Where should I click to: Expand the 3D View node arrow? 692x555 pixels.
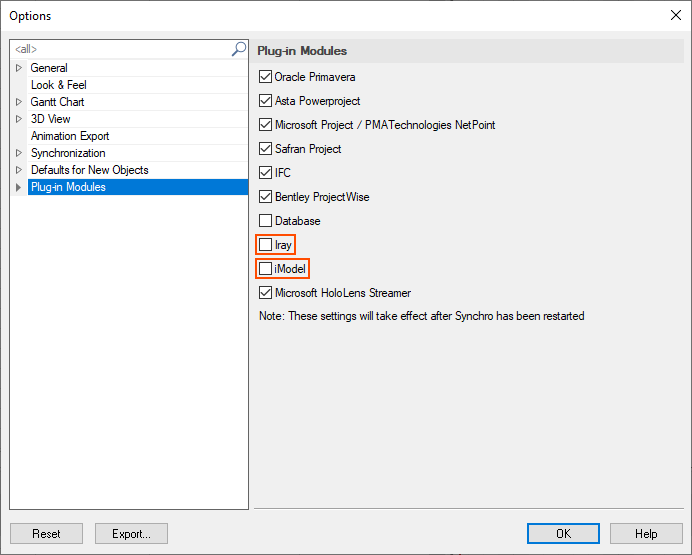[19, 119]
